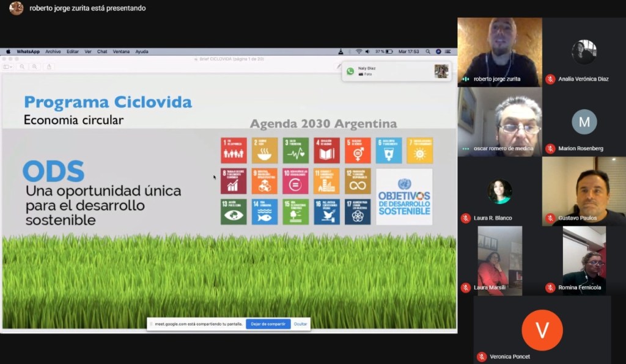The height and width of the screenshot is (364, 626).
Task: Click the SDG 14 fish icon tile
Action: coord(264,212)
